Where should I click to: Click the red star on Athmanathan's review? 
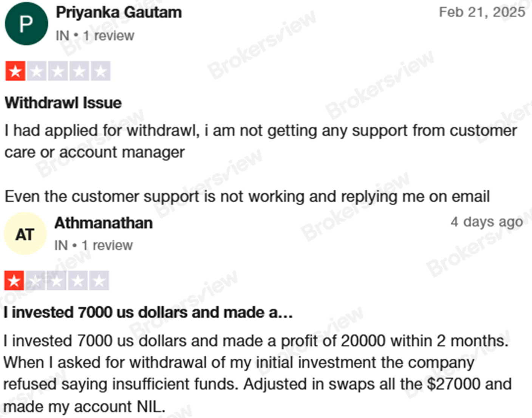(x=14, y=280)
